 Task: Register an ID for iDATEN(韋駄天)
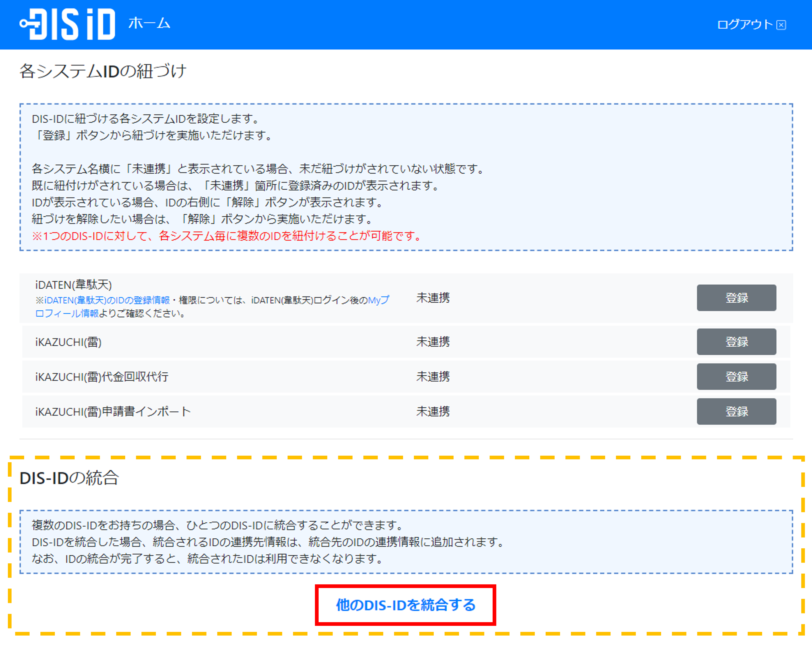pos(736,298)
